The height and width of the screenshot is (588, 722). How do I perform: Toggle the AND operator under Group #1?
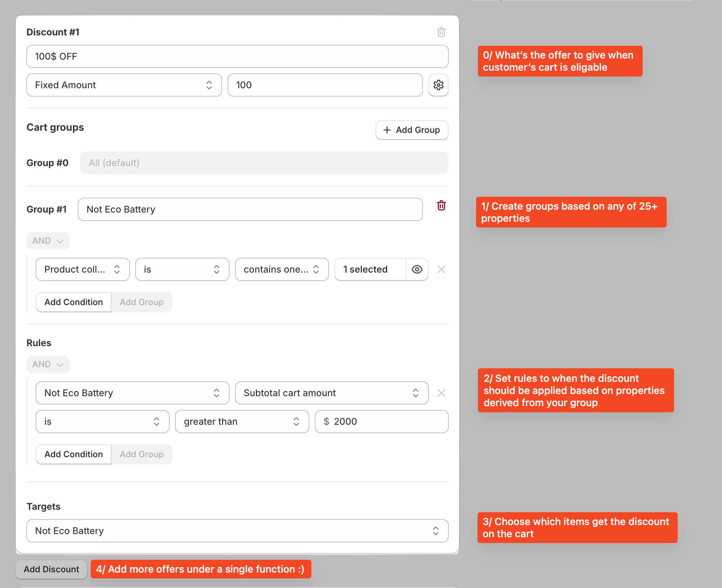pos(48,241)
